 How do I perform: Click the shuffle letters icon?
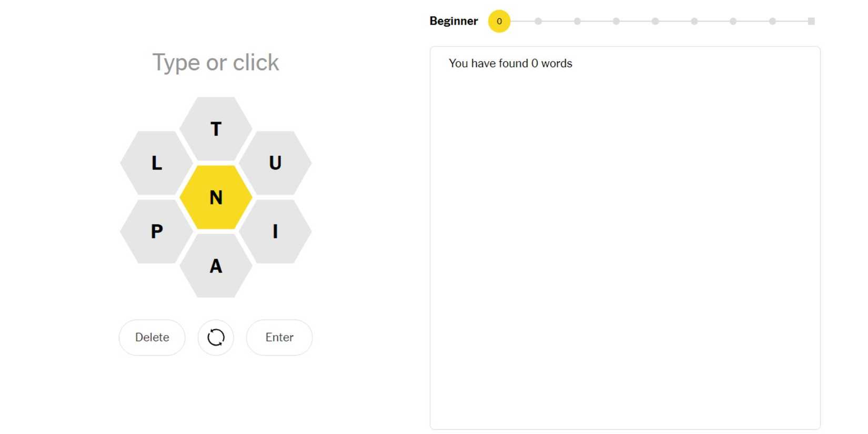pyautogui.click(x=216, y=337)
